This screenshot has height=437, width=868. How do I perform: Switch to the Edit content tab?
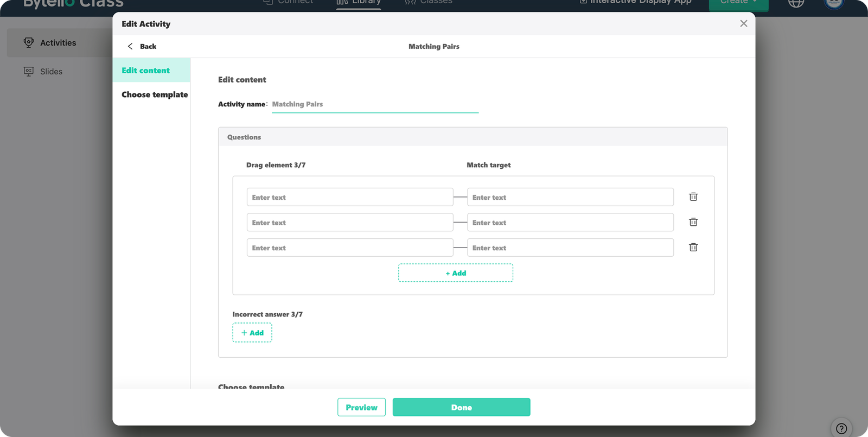pos(146,71)
